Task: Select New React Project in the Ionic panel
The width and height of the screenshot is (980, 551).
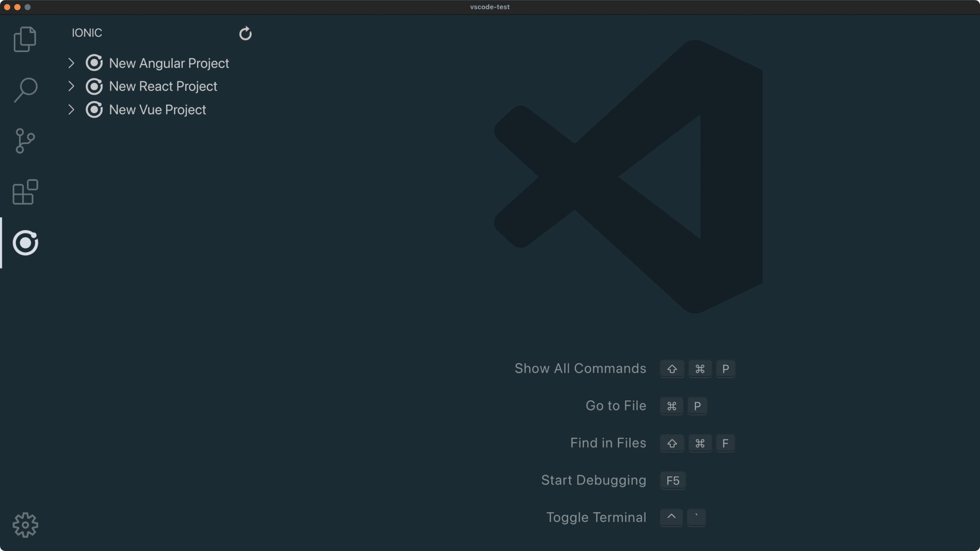Action: [x=163, y=86]
